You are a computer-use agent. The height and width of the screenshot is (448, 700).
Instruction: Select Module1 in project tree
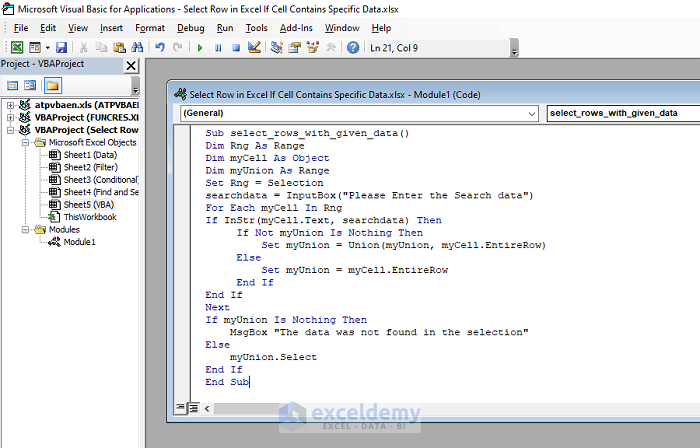pyautogui.click(x=79, y=242)
